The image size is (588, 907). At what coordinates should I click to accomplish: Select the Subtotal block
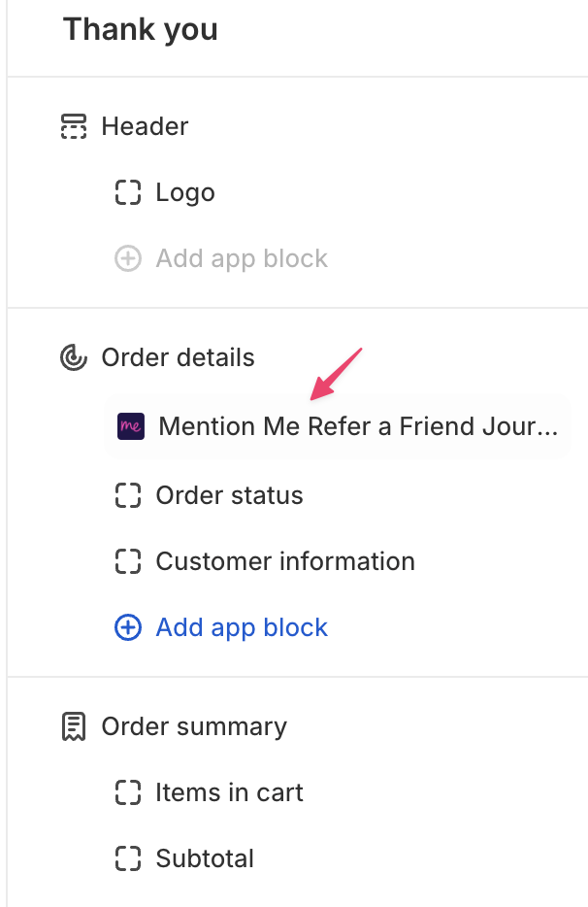coord(204,858)
